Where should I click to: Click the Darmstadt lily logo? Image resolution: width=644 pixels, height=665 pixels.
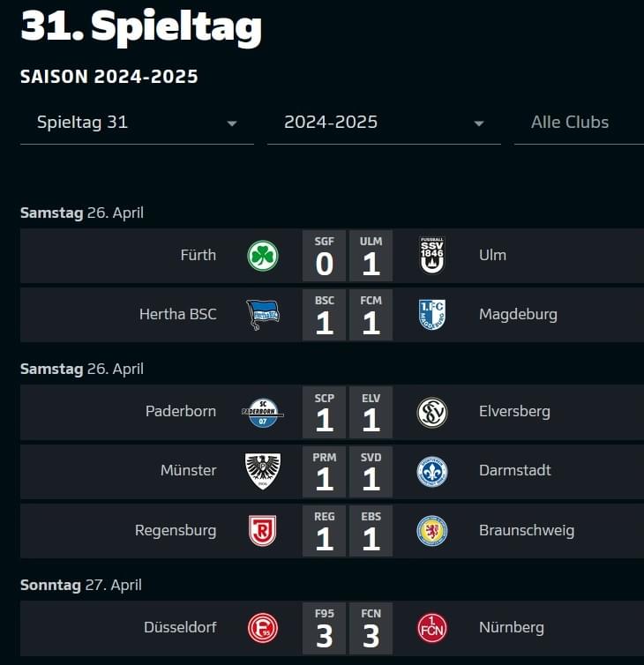432,471
